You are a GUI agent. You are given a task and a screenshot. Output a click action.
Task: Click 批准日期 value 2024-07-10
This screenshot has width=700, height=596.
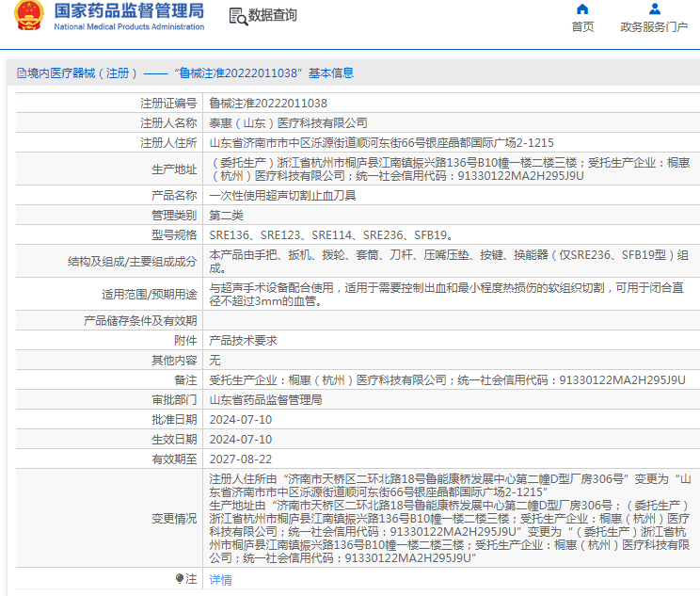[x=241, y=420]
